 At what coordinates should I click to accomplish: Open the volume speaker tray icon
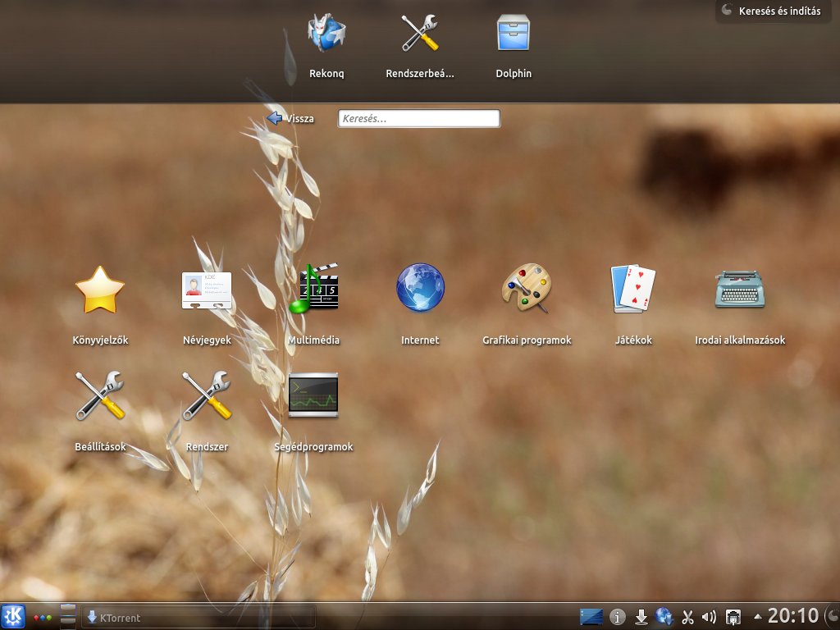[709, 617]
